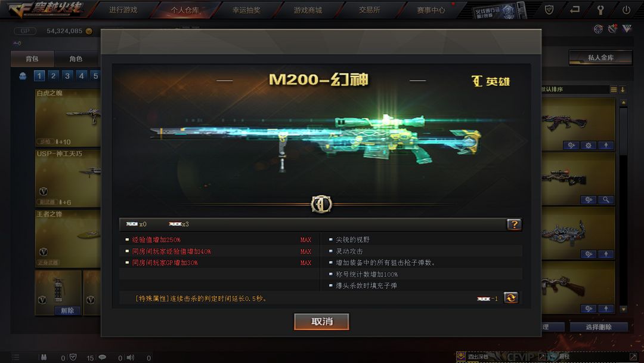
Task: Open the speech bubble chat icon
Action: coord(103,357)
